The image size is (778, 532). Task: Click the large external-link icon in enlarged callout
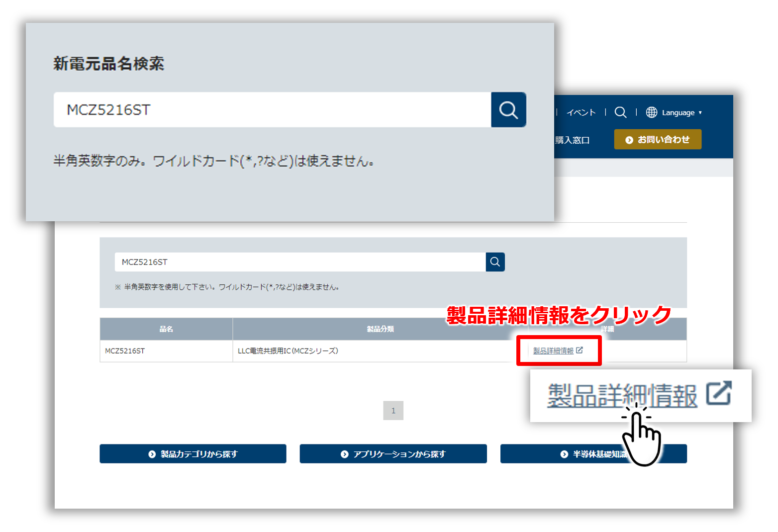(719, 393)
